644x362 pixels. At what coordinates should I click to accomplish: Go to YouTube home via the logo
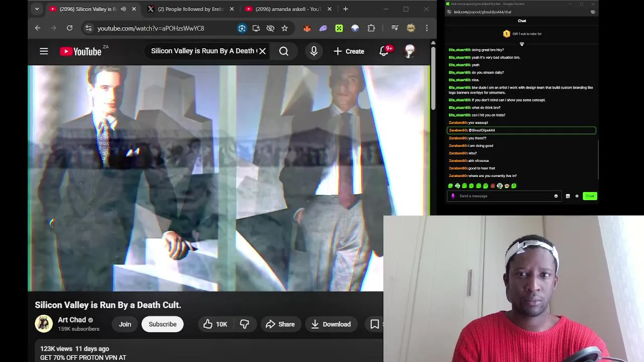click(x=80, y=51)
